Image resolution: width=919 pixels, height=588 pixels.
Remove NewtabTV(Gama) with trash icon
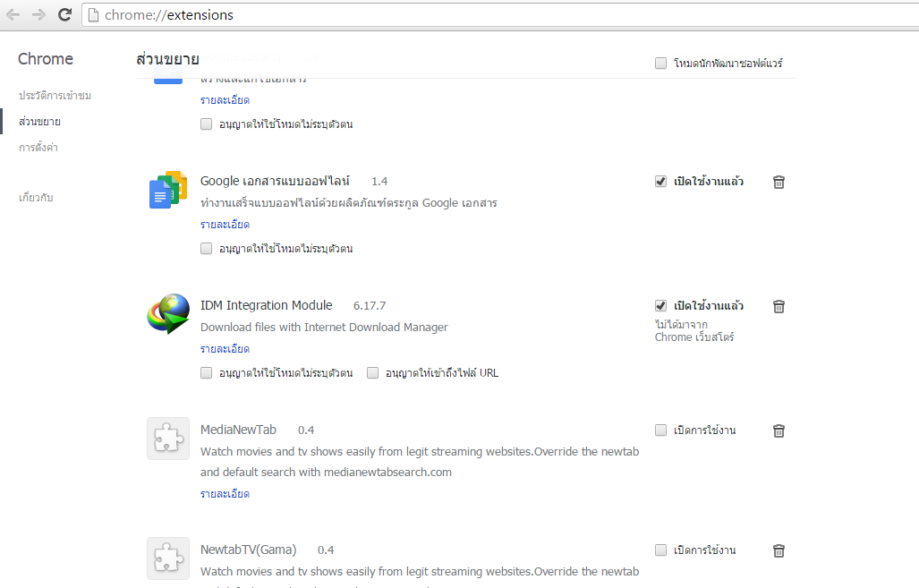tap(779, 550)
